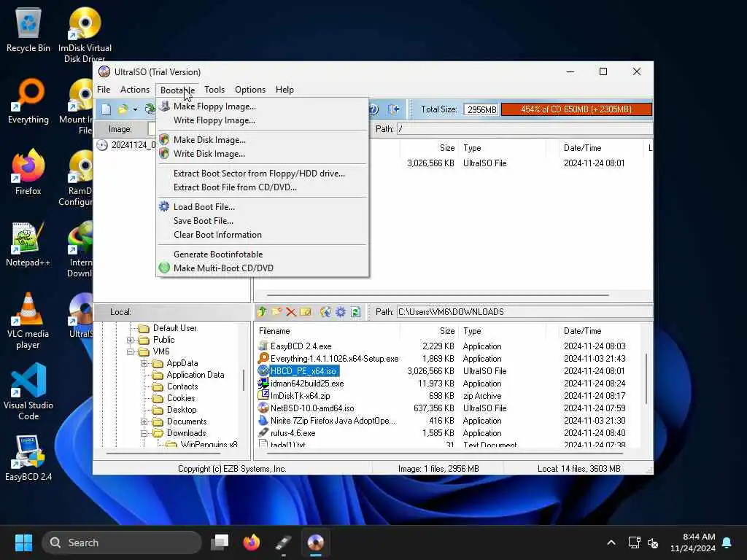The image size is (747, 560).
Task: Click the globe icon in Local toolbar
Action: (x=325, y=312)
